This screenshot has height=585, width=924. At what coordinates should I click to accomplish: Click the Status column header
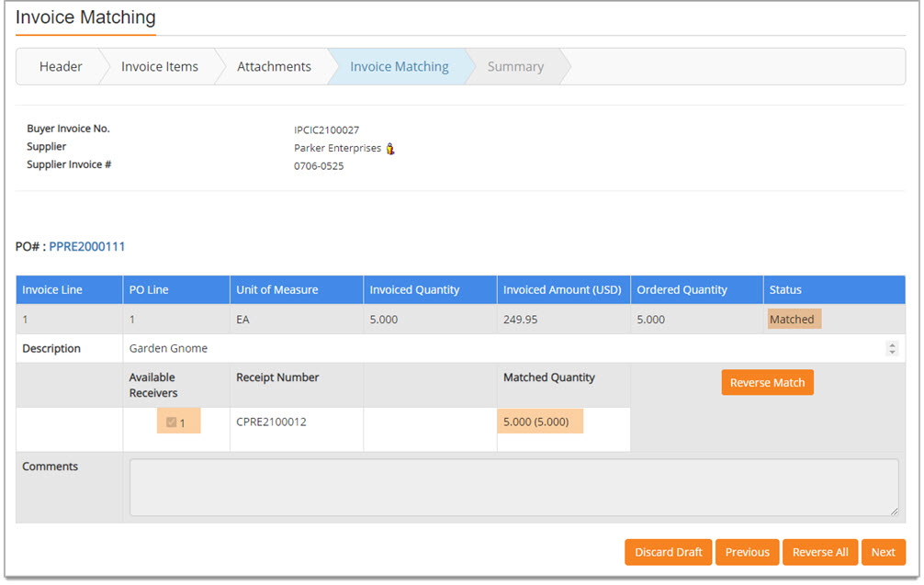[785, 290]
